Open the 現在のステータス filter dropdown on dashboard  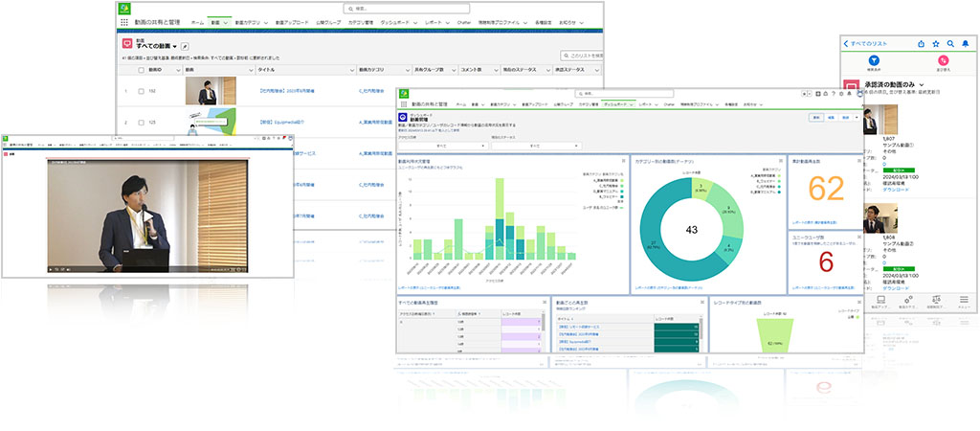click(x=536, y=146)
